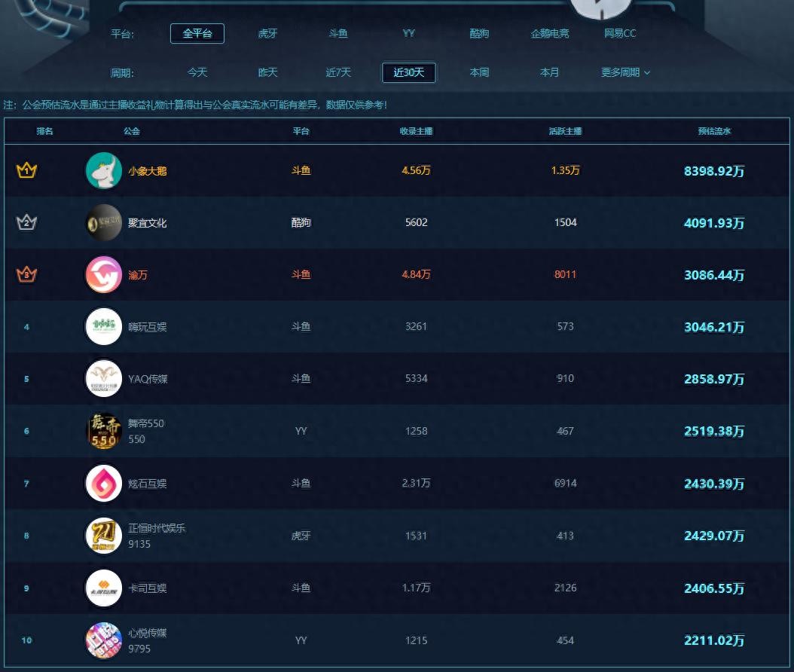Open the 心悦传媒 guild thumbnail
This screenshot has width=794, height=672.
pyautogui.click(x=104, y=640)
